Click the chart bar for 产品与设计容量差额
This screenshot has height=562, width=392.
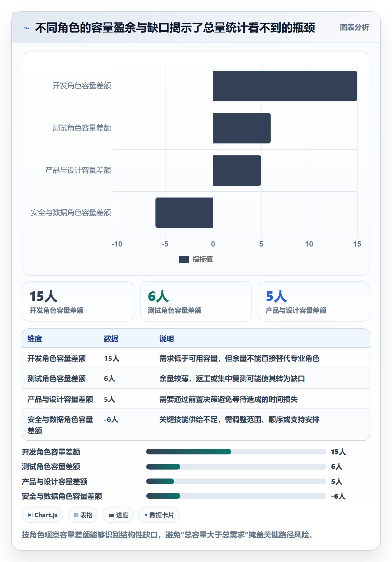point(237,170)
